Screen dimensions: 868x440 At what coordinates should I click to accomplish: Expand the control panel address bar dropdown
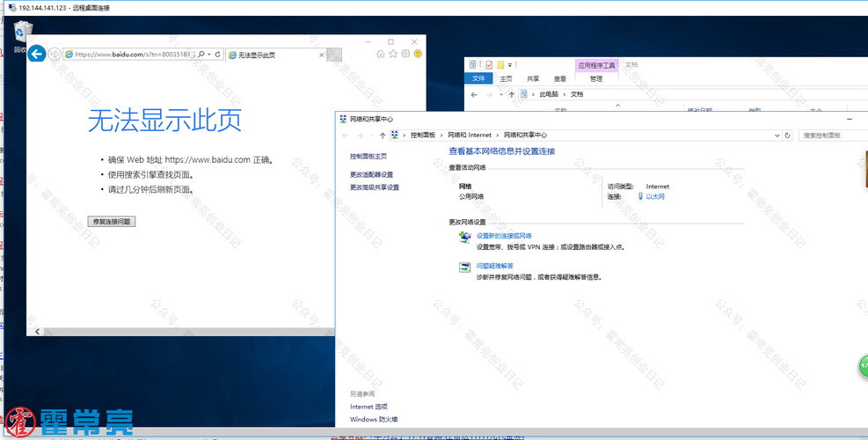tap(777, 136)
